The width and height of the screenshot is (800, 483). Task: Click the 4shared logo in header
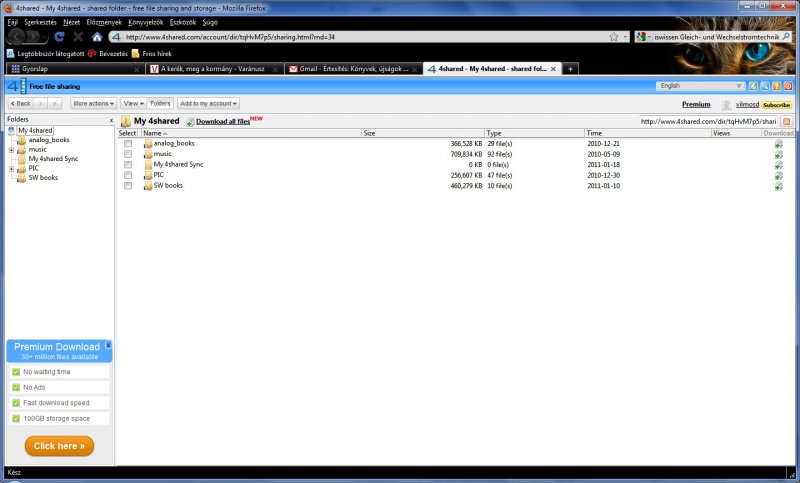pyautogui.click(x=17, y=86)
